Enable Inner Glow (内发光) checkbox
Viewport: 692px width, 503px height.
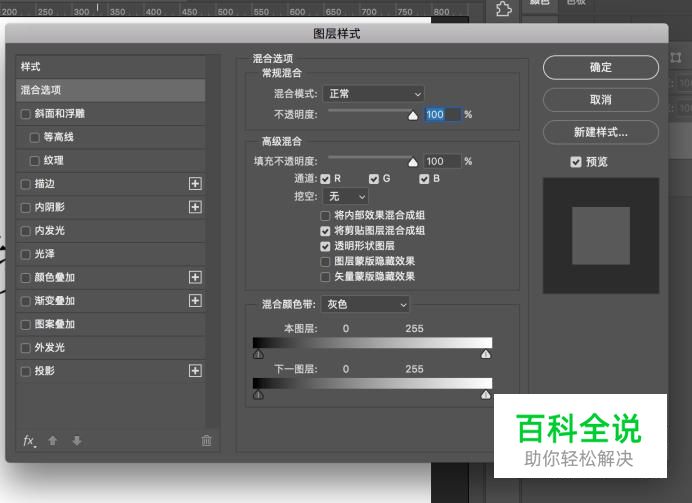(x=26, y=231)
